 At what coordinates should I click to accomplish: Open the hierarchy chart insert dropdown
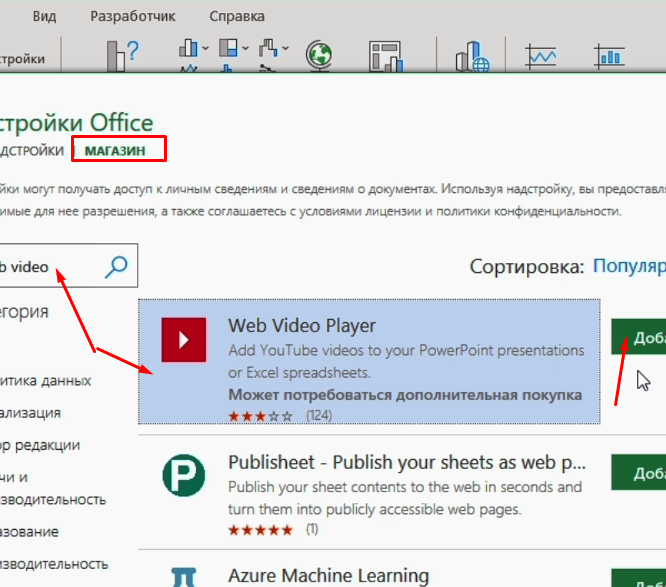(x=245, y=48)
